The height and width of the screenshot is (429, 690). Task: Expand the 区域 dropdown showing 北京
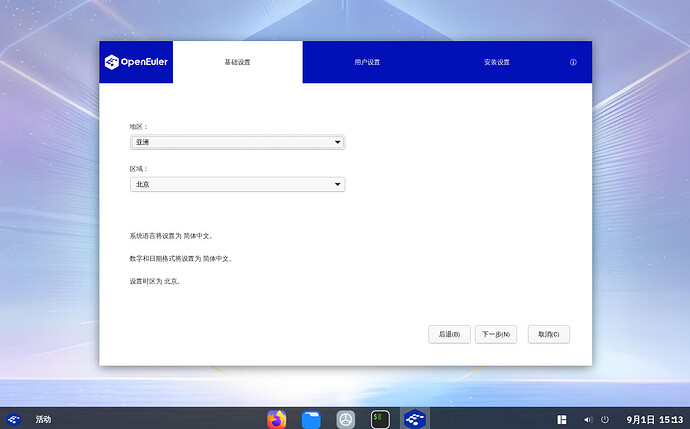point(237,185)
